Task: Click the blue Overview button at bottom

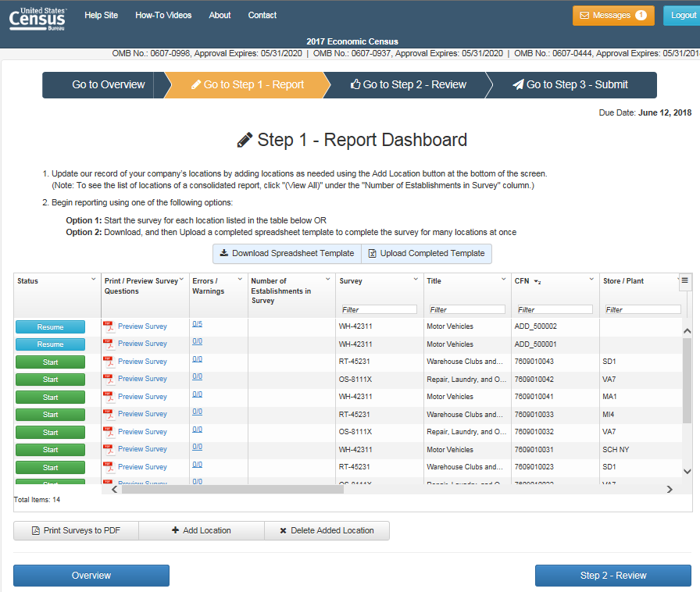Action: (x=91, y=576)
